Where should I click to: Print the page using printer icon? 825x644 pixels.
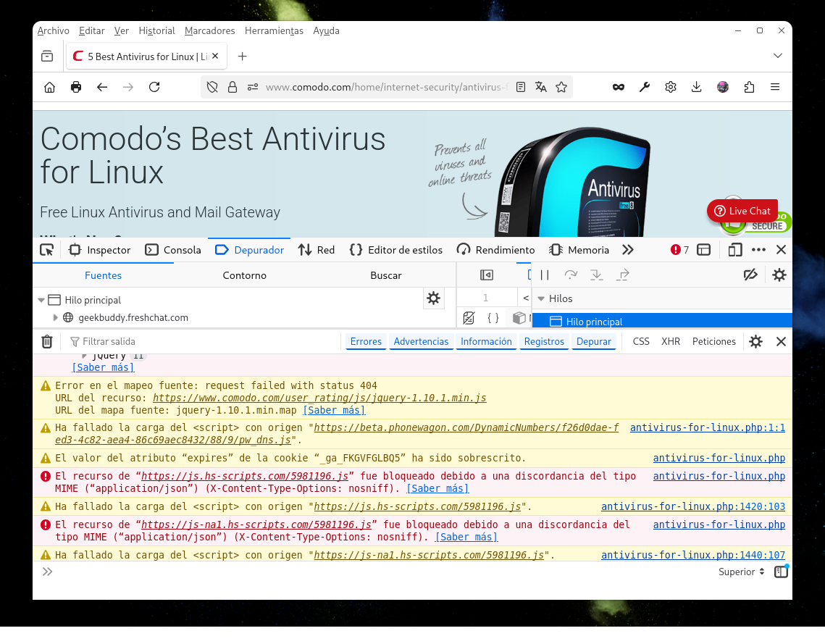76,88
